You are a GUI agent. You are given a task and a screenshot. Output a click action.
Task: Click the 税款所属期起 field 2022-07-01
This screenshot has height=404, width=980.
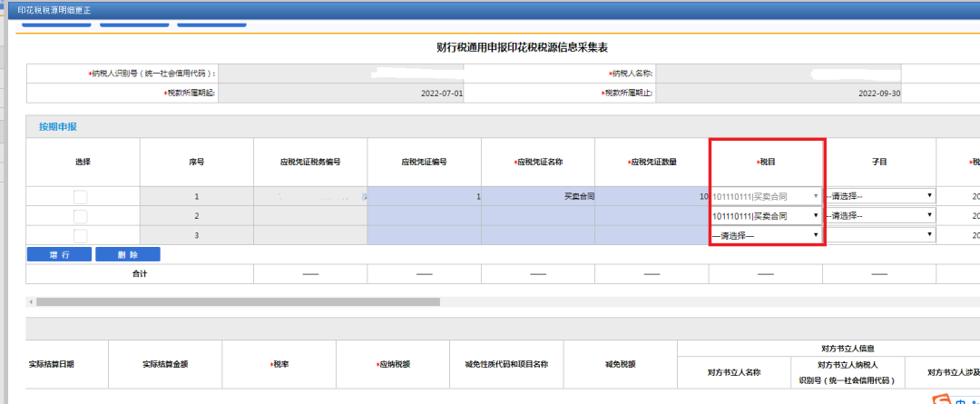341,94
